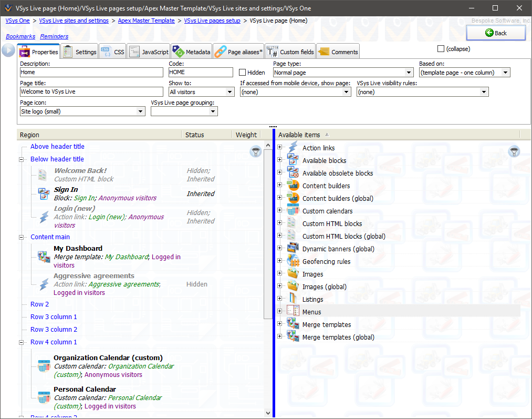Collapse the Below header title region
The image size is (532, 419).
pos(22,159)
